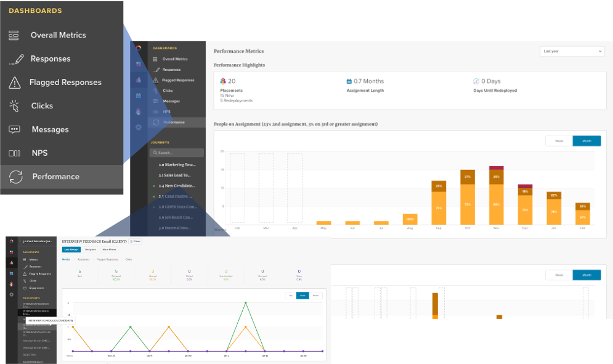Click the Clicks cursor icon in enlarged menu

click(x=14, y=106)
